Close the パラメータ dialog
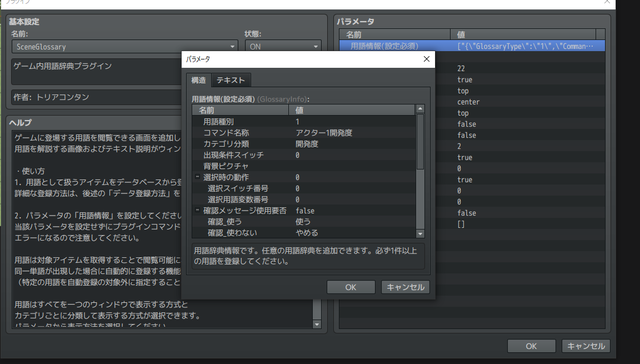Image resolution: width=640 pixels, height=364 pixels. (427, 59)
